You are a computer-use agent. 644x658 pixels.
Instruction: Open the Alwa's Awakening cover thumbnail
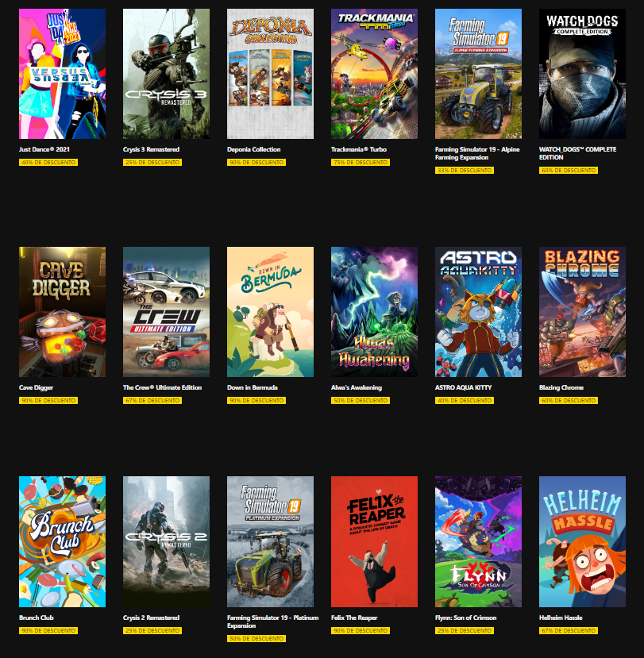374,312
